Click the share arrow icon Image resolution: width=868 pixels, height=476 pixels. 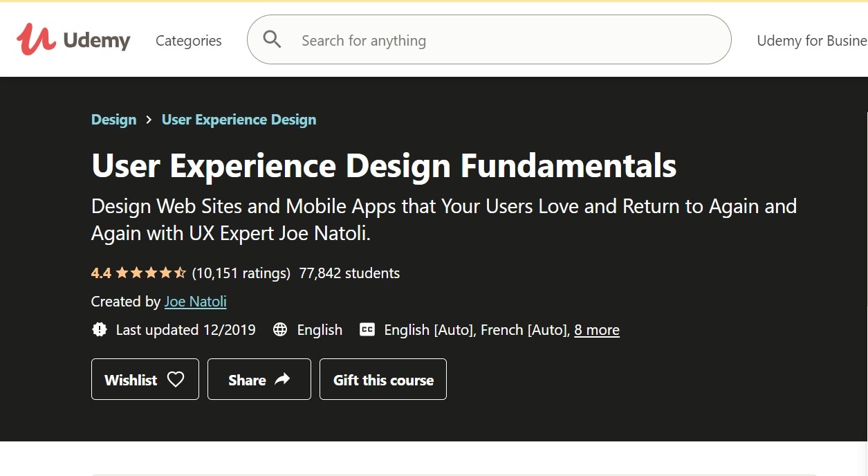[282, 379]
